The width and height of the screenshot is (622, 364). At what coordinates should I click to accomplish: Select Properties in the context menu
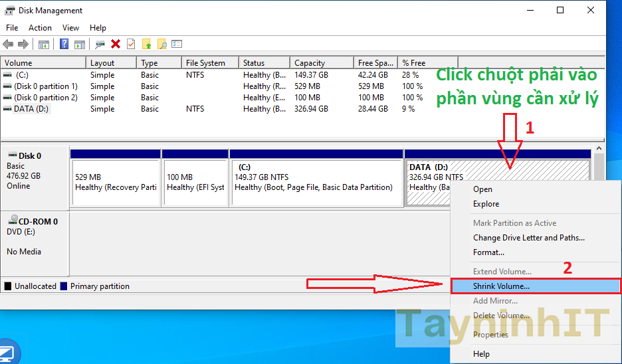pos(490,335)
